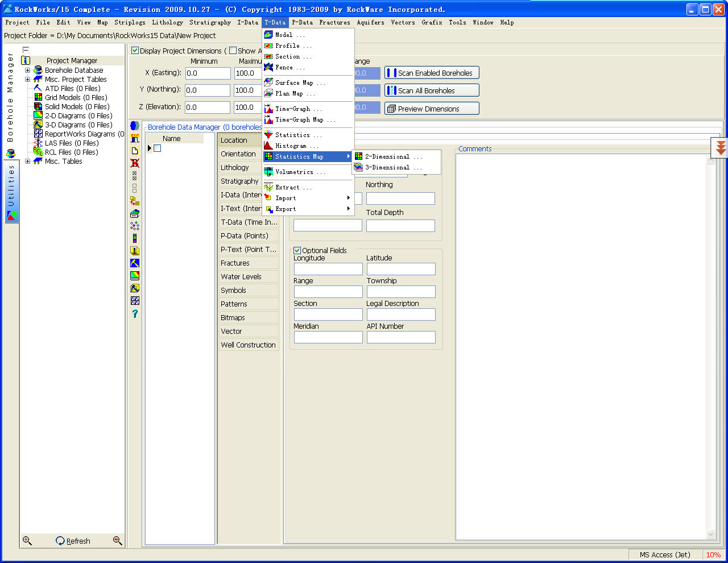Choose Volumetrics from T-Data menu
The image size is (728, 563).
308,172
